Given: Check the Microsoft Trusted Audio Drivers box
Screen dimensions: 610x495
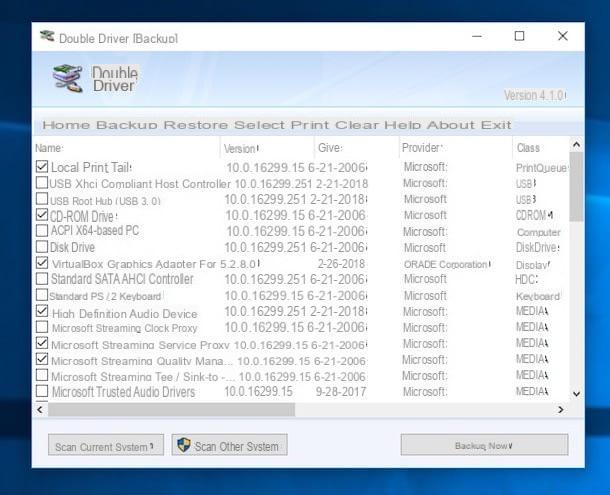Looking at the screenshot, I should (42, 391).
